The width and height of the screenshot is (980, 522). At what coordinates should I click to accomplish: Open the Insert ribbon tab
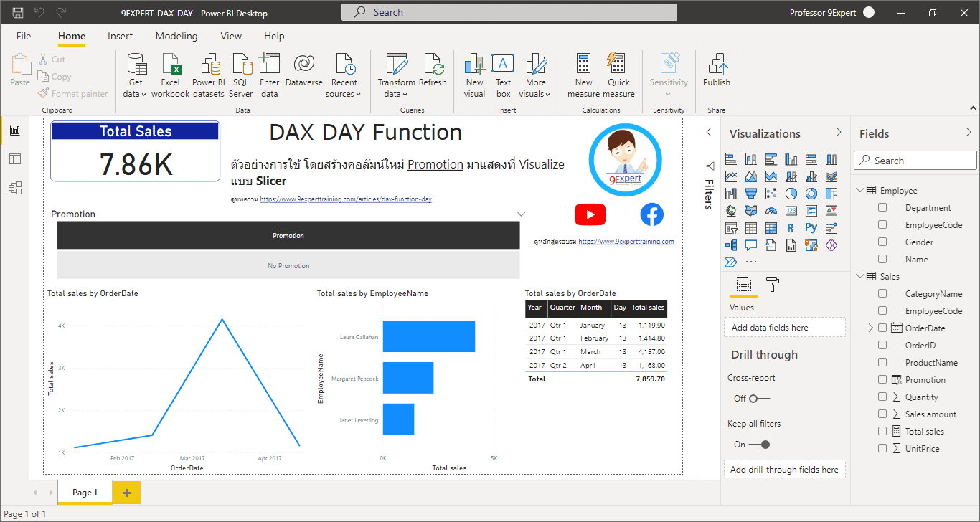click(x=120, y=36)
